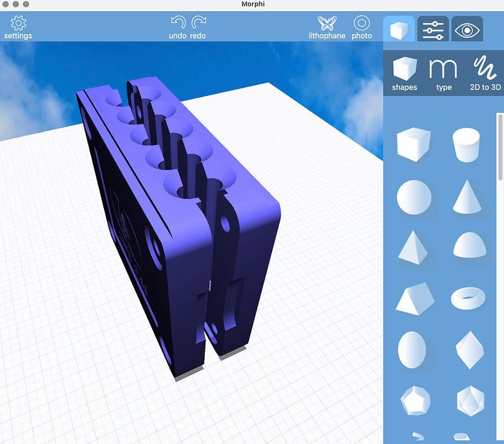
Task: Add an icosahedron shape
Action: click(x=470, y=401)
